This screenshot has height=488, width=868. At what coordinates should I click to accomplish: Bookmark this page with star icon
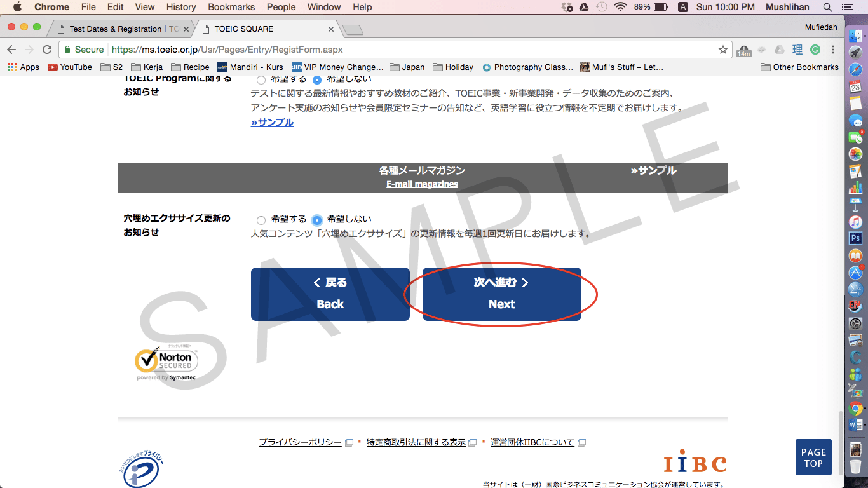pyautogui.click(x=722, y=50)
